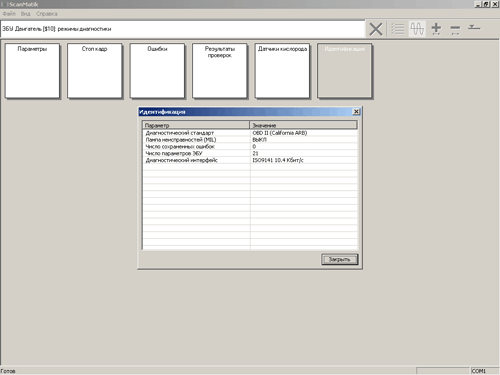Select the Лампа неисправностей (MIL) row
The width and height of the screenshot is (500, 375).
250,140
